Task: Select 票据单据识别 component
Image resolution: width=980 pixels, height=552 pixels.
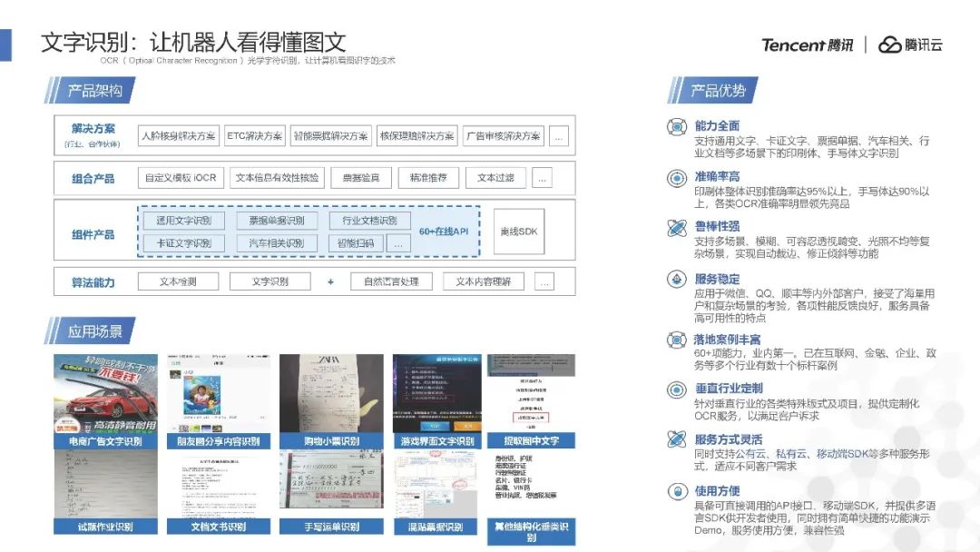Action: tap(277, 221)
